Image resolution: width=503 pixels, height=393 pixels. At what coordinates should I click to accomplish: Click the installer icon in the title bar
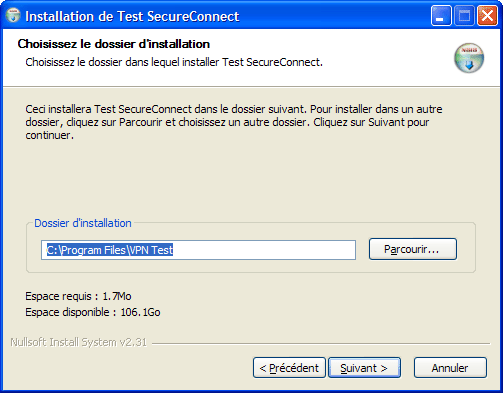[x=13, y=16]
